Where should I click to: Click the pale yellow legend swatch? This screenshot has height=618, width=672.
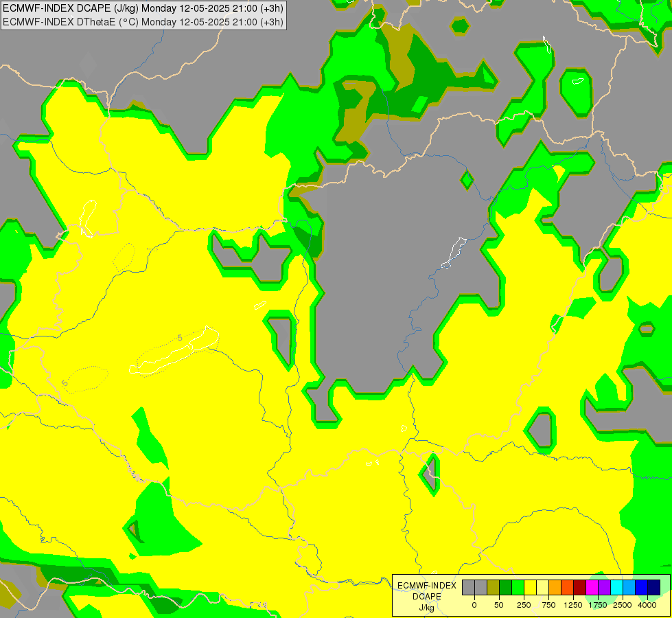542,588
